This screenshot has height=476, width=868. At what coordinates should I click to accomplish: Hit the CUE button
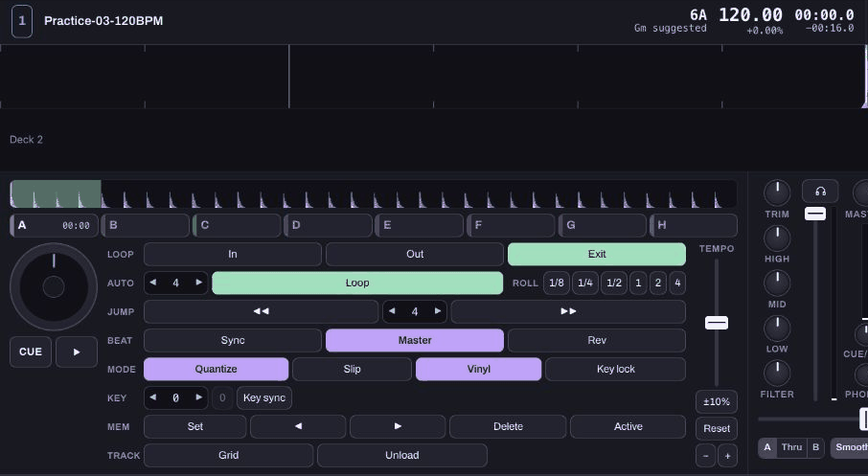(x=31, y=352)
